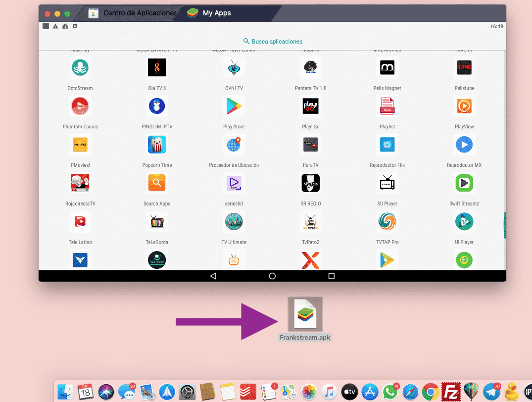Open Swift Streamz app
Screen dimensions: 532x402
coord(464,183)
